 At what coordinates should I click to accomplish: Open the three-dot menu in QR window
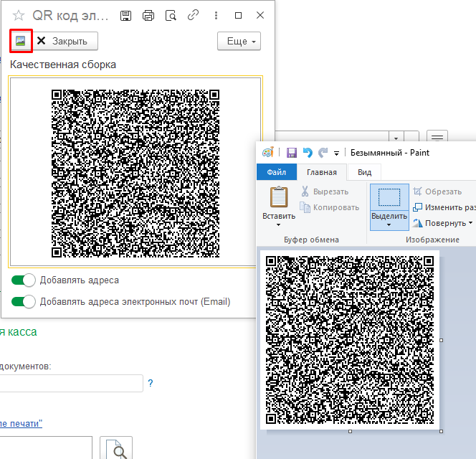point(216,16)
